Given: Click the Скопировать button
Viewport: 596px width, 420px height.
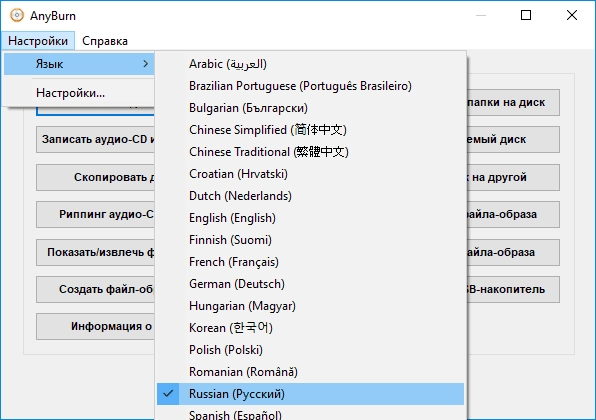Looking at the screenshot, I should point(95,178).
